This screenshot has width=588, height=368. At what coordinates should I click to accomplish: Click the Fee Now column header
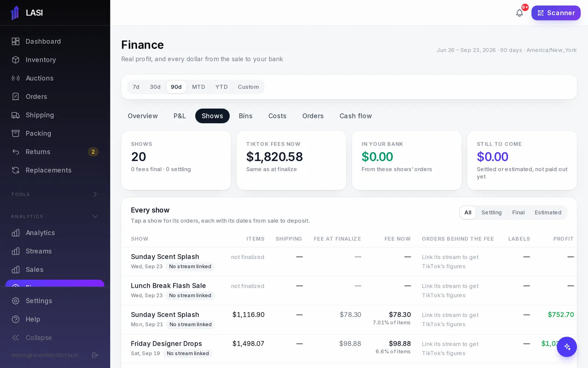tap(397, 239)
